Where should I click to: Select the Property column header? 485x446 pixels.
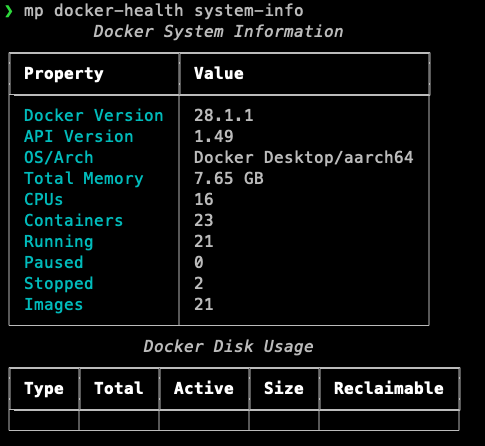pyautogui.click(x=64, y=74)
